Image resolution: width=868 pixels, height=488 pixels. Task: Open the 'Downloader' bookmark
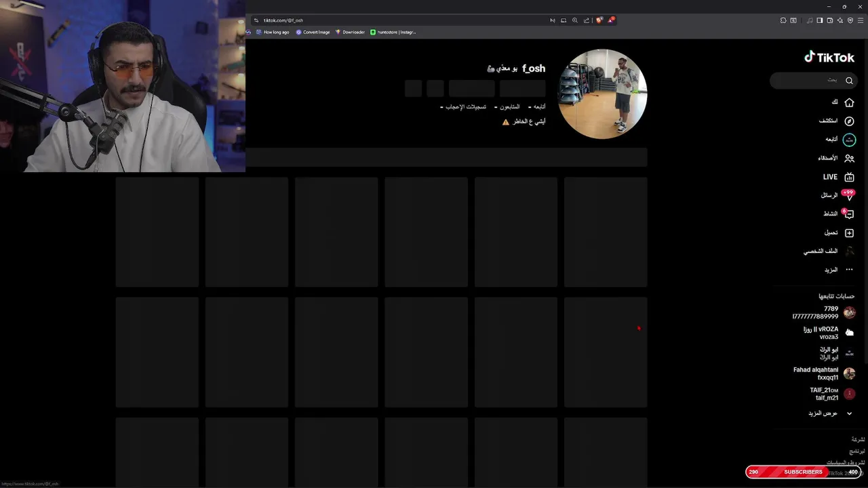pos(350,32)
